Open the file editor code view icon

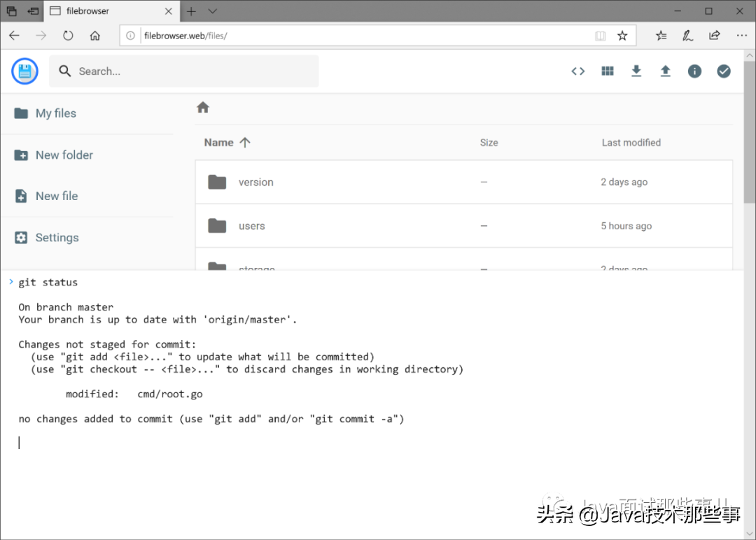pos(577,71)
